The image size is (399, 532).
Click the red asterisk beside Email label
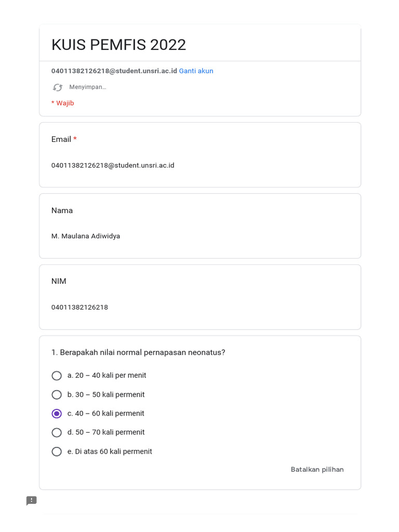click(75, 139)
